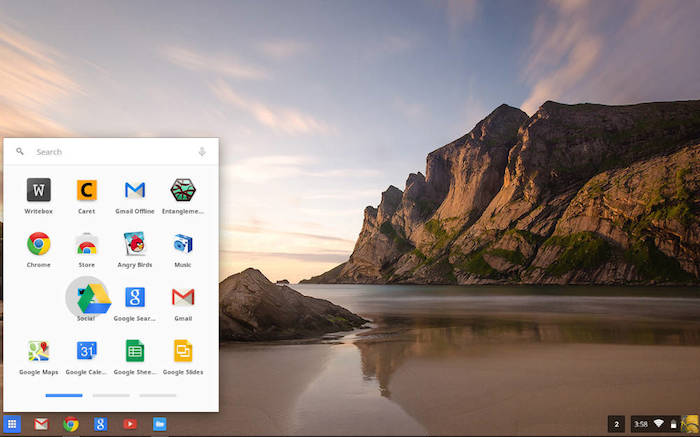This screenshot has width=700, height=437.
Task: Open the Music app
Action: click(183, 243)
